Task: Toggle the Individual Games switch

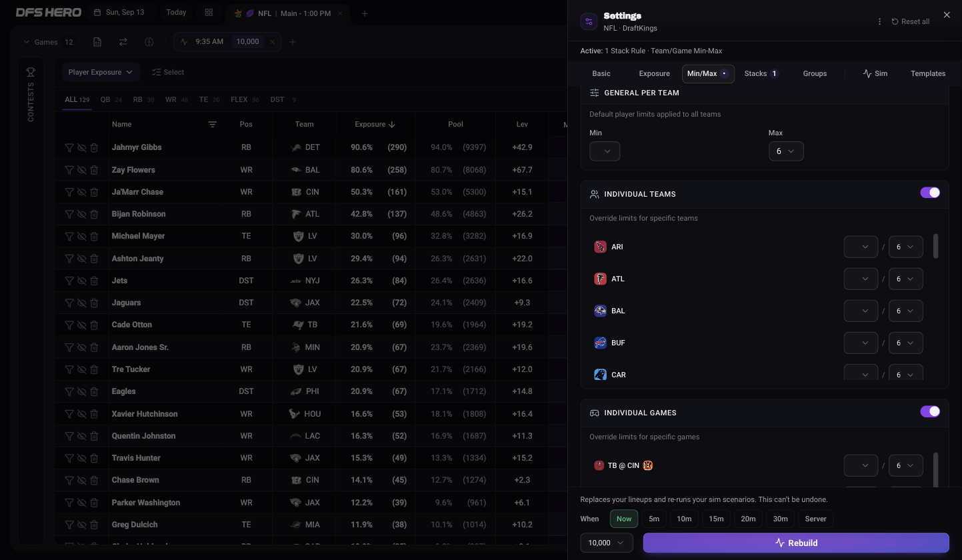Action: click(930, 411)
